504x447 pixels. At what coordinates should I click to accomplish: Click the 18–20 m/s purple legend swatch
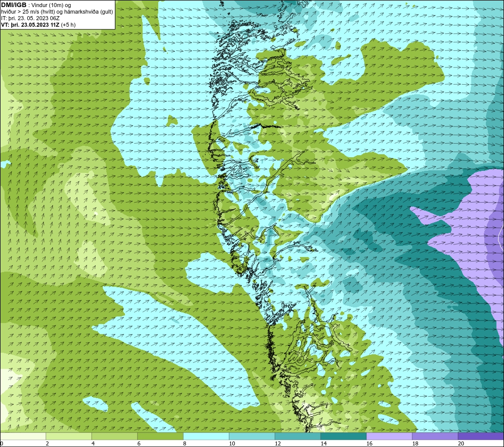(x=435, y=436)
